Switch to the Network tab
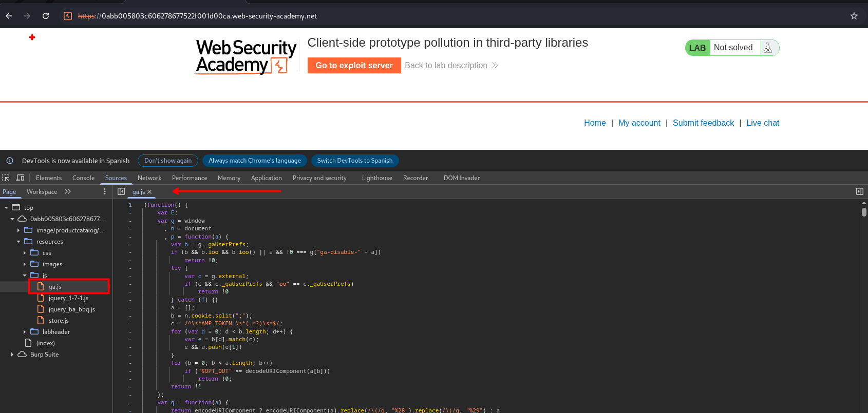 click(x=149, y=178)
